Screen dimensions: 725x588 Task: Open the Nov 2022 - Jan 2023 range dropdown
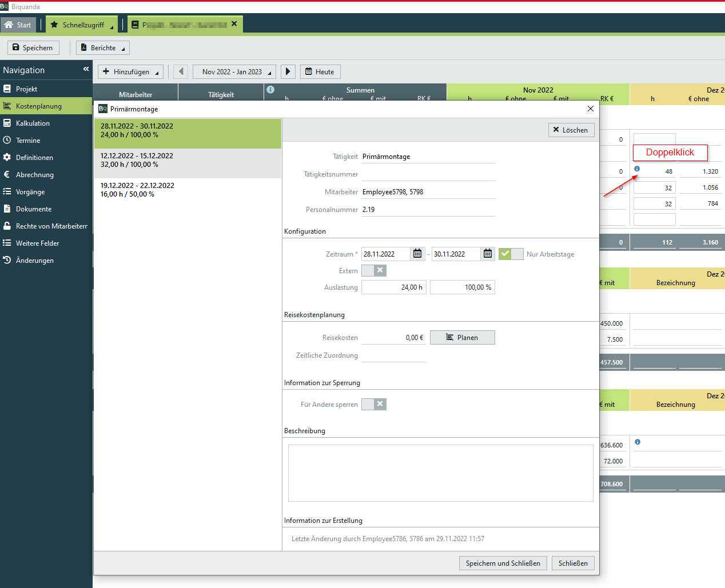pos(234,71)
